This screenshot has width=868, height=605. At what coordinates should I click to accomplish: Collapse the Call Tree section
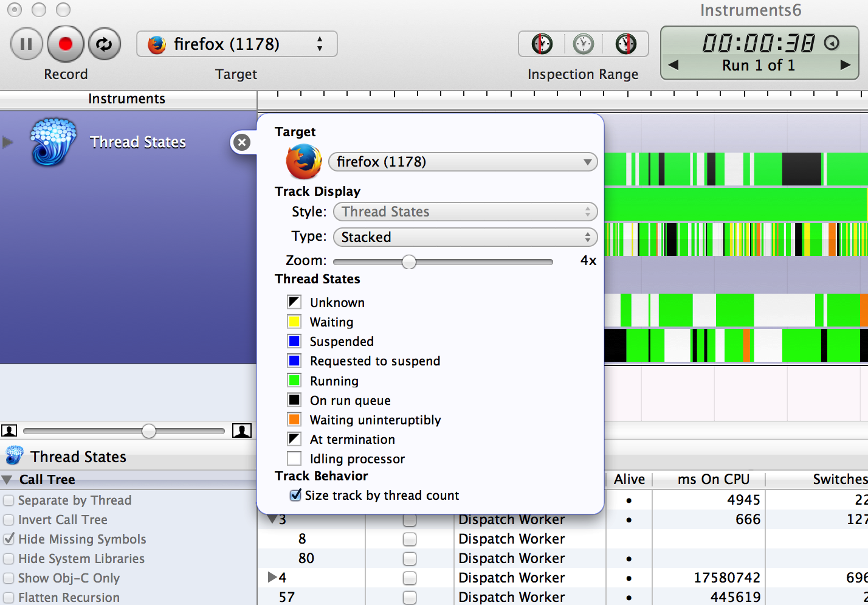pos(7,480)
